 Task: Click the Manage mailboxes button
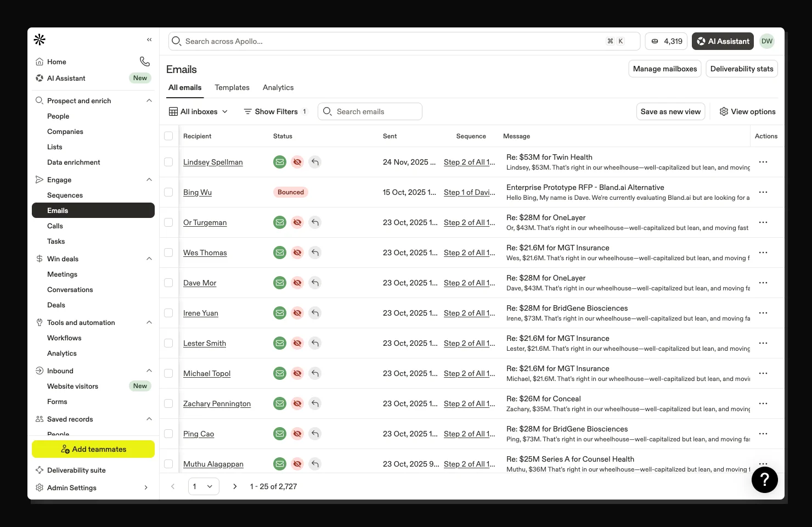[x=665, y=69]
